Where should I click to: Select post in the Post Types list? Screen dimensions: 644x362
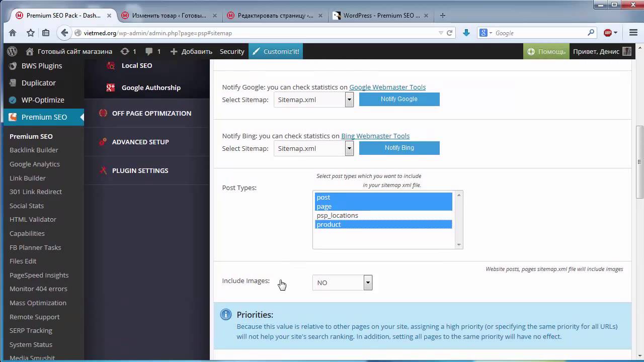(x=383, y=198)
